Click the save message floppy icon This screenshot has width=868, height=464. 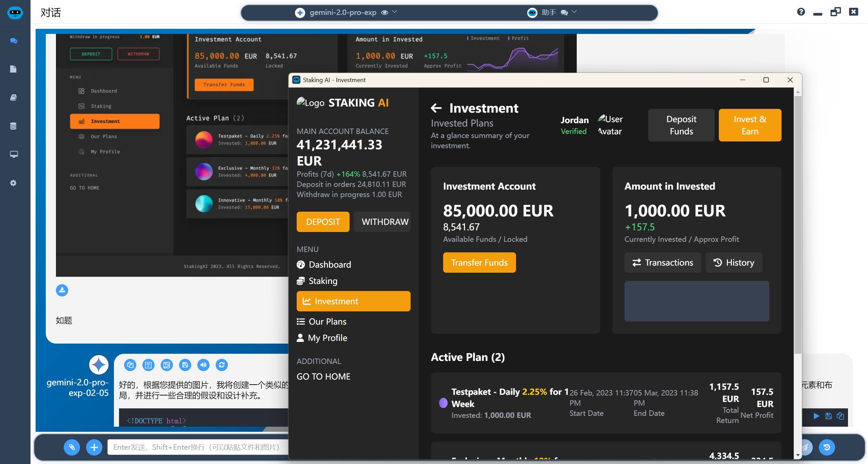click(185, 365)
